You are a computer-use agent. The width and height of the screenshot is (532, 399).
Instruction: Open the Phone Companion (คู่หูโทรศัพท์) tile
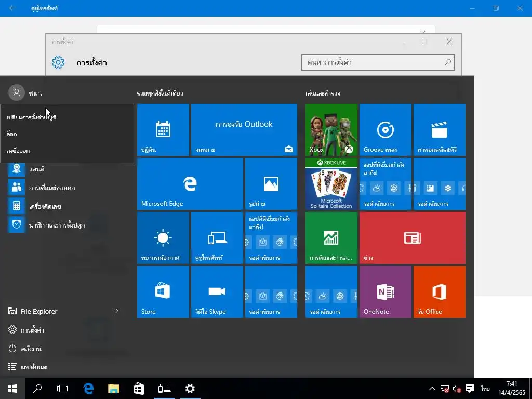217,238
